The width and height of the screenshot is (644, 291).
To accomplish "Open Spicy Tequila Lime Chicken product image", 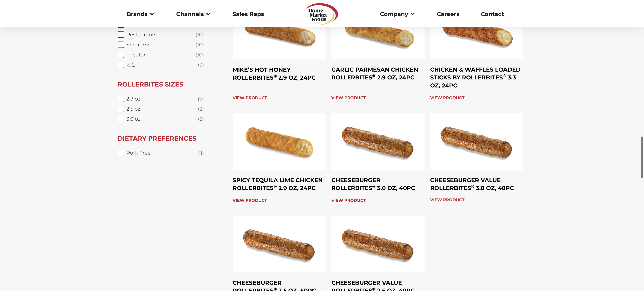I will coord(279,141).
